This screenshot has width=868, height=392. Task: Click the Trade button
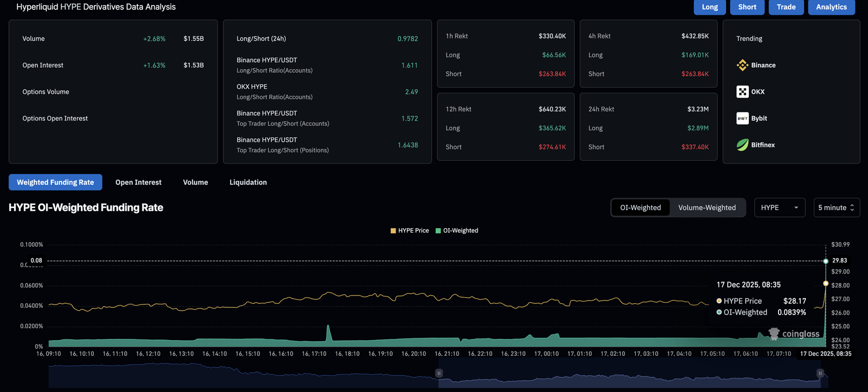tap(786, 7)
